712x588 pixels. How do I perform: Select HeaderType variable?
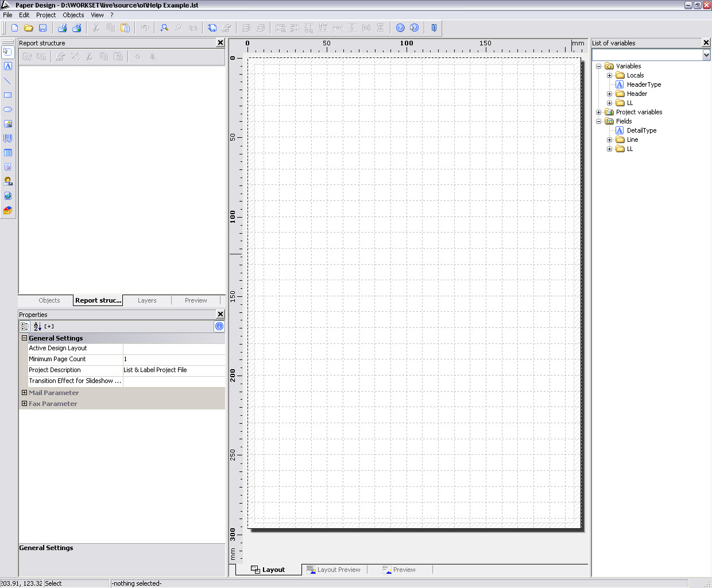click(644, 84)
